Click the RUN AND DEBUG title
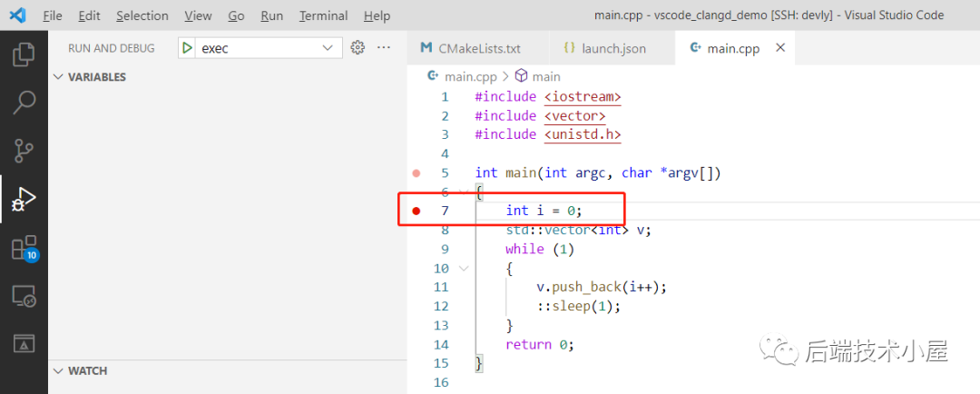This screenshot has width=980, height=394. 112,48
